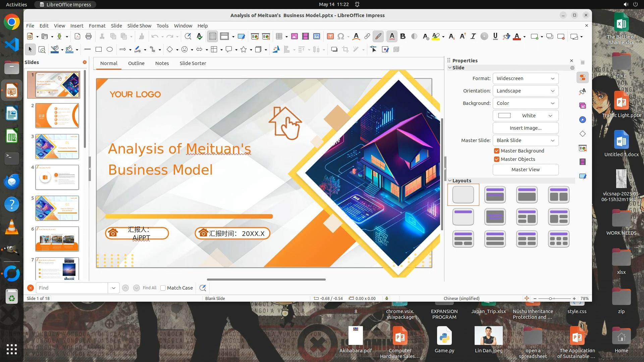Select slide 4 thumbnail in Slides panel
The width and height of the screenshot is (644, 362).
click(x=57, y=177)
